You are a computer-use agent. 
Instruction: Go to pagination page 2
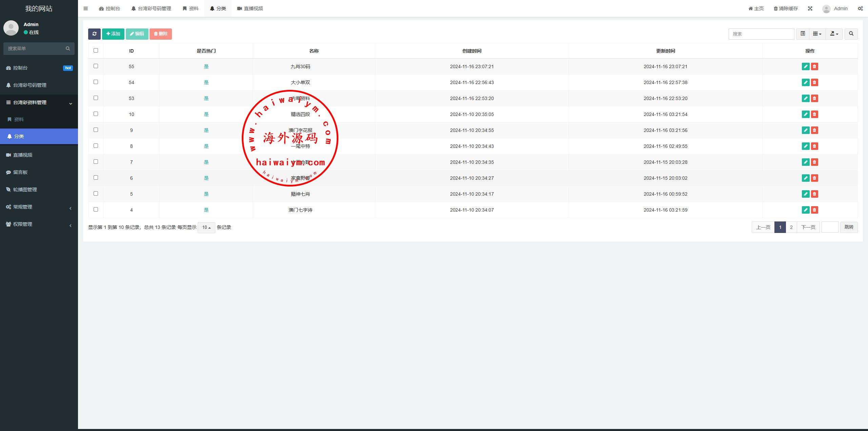pyautogui.click(x=791, y=227)
